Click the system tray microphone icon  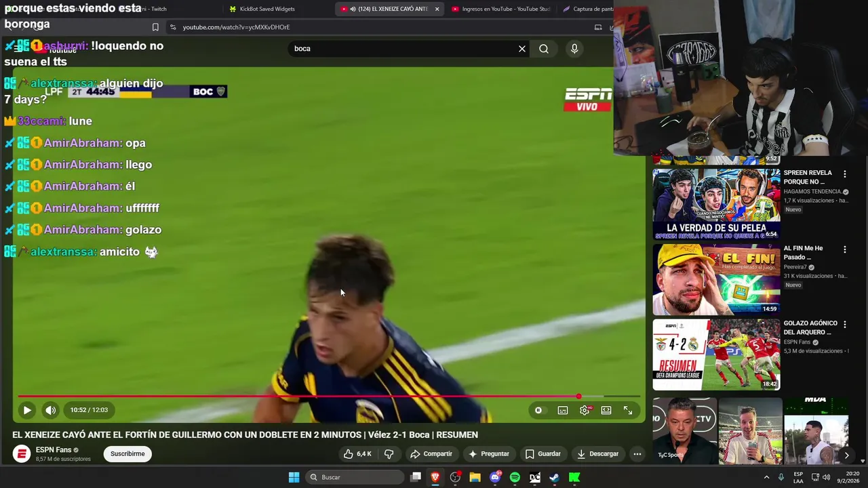coord(781,477)
